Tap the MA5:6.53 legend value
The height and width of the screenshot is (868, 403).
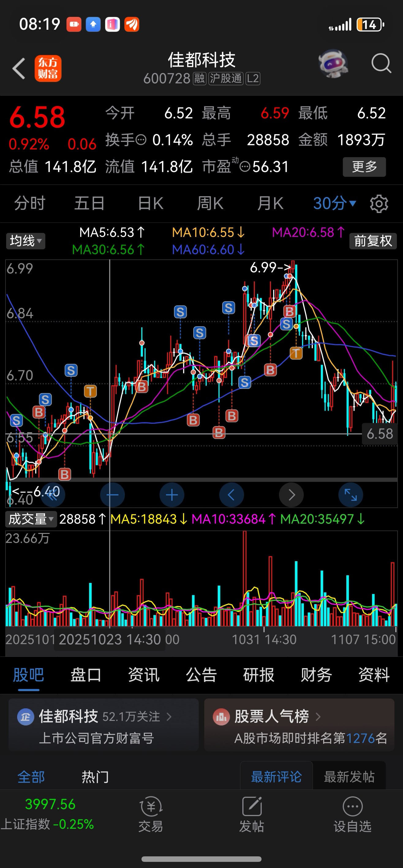[x=112, y=233]
